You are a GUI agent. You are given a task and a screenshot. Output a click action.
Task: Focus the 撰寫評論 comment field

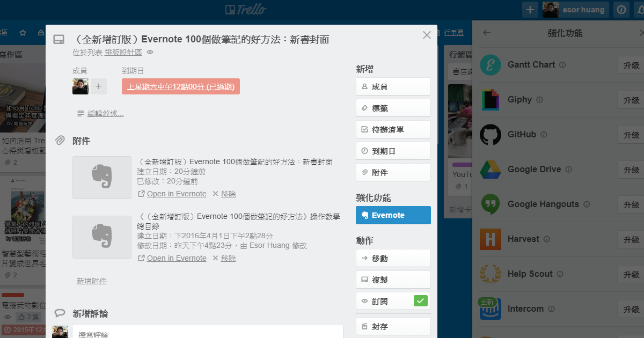click(208, 332)
